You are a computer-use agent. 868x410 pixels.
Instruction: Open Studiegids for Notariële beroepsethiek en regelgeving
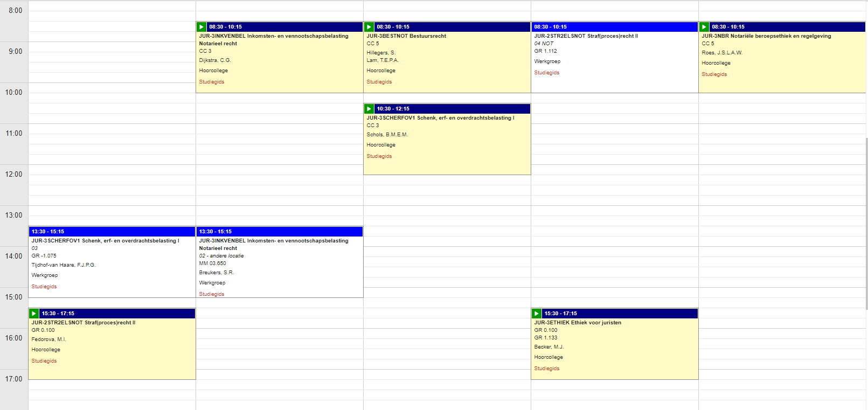tap(714, 74)
